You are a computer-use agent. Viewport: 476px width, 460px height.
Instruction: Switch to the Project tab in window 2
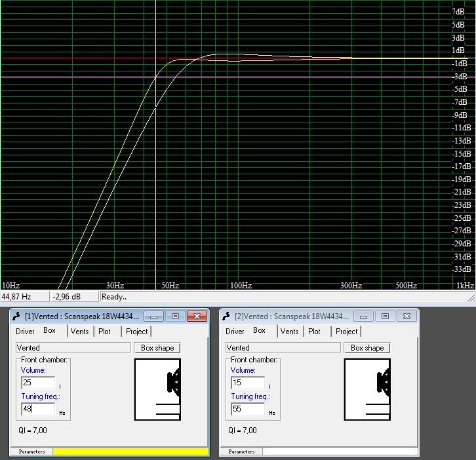tap(346, 332)
